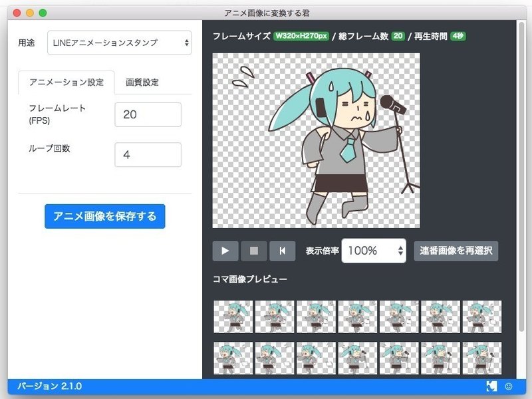
Task: Open the 表示倍率 100% dropdown
Action: pos(374,251)
